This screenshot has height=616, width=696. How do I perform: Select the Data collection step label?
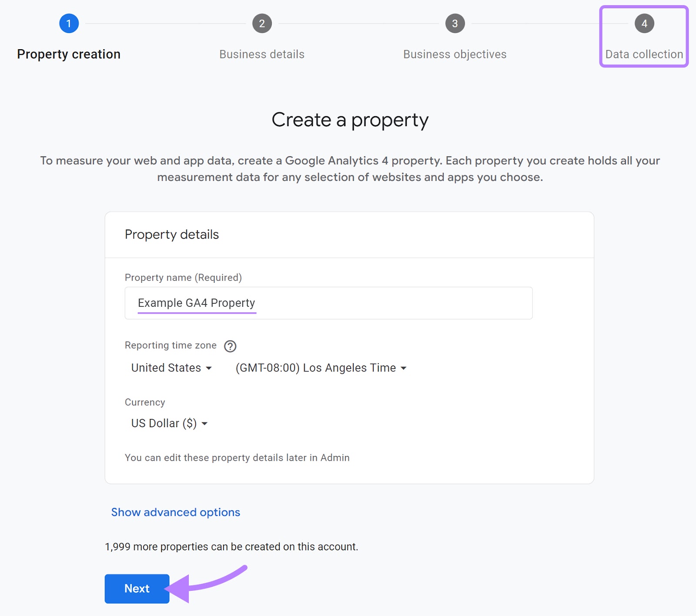(x=643, y=54)
